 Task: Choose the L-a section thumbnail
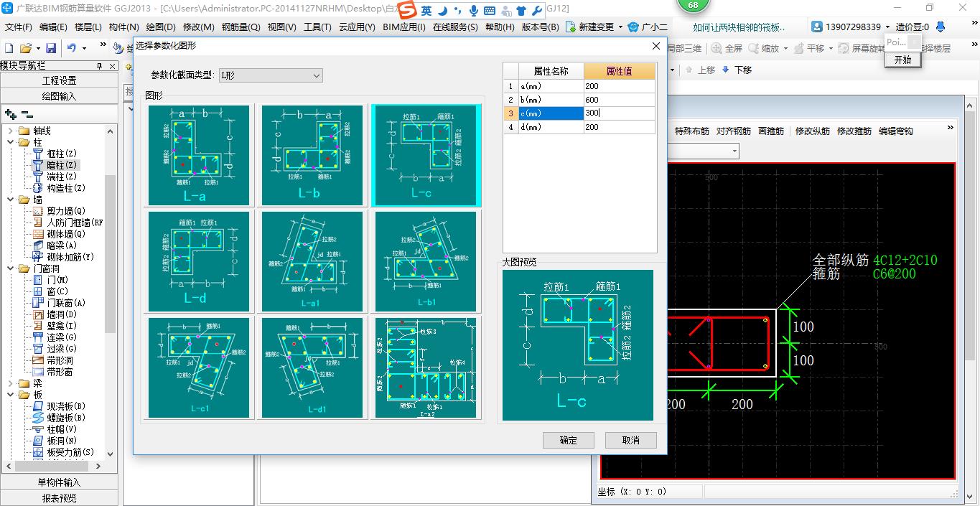[199, 155]
